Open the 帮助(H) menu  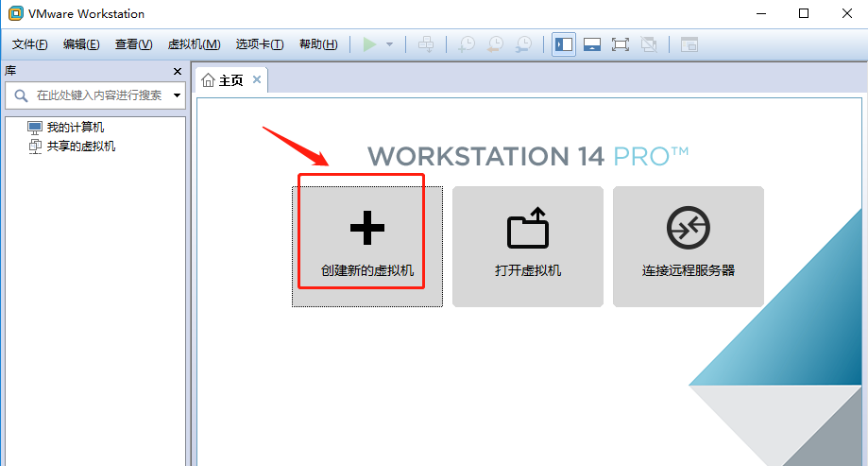point(318,44)
